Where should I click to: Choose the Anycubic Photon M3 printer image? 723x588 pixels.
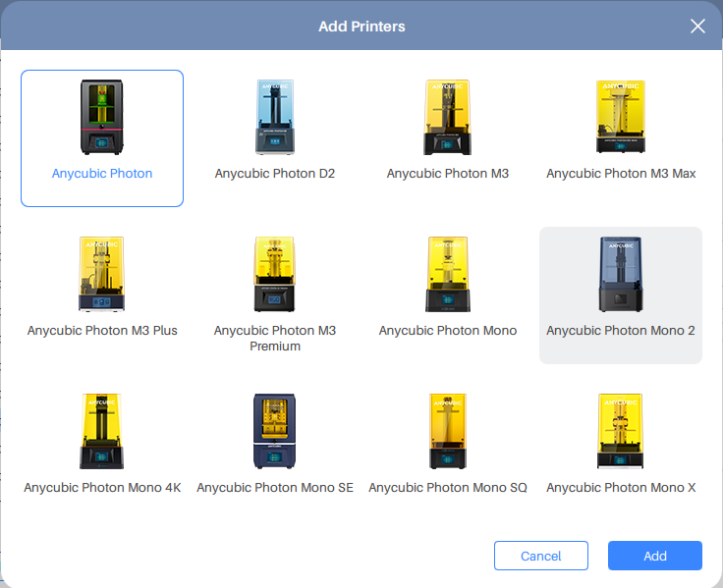(x=448, y=117)
